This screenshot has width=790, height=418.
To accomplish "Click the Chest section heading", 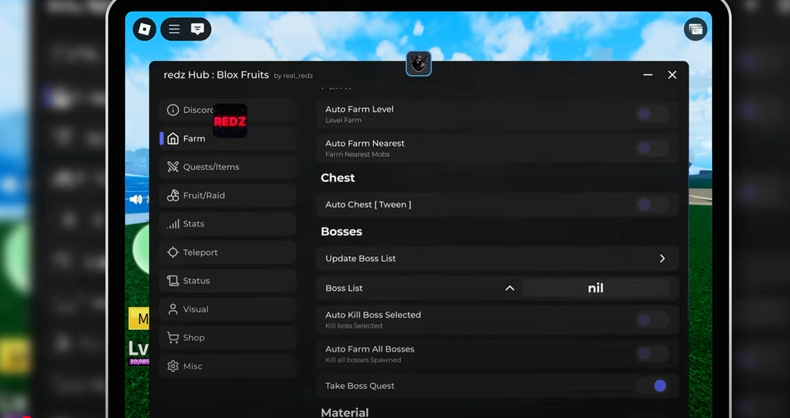I will pyautogui.click(x=338, y=178).
